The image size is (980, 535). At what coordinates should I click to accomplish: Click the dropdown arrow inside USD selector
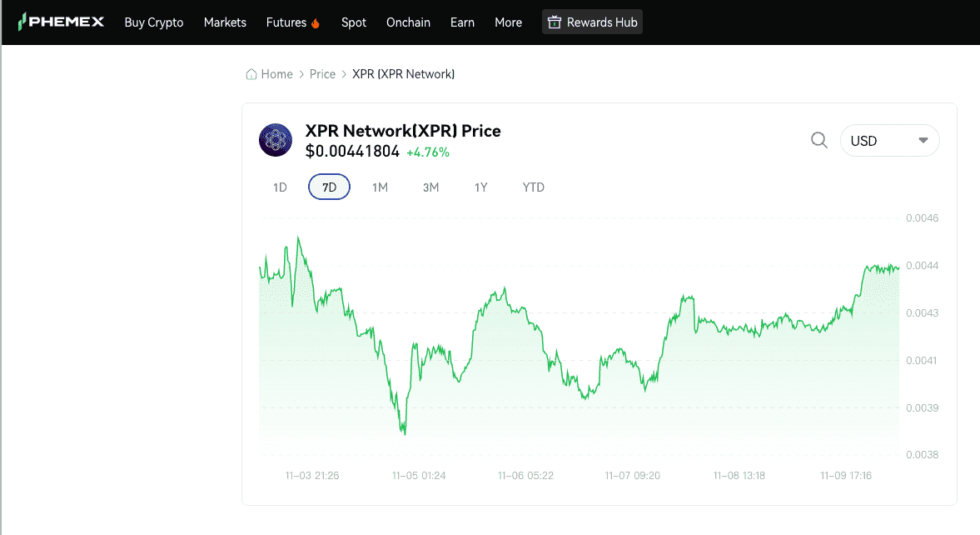point(923,140)
